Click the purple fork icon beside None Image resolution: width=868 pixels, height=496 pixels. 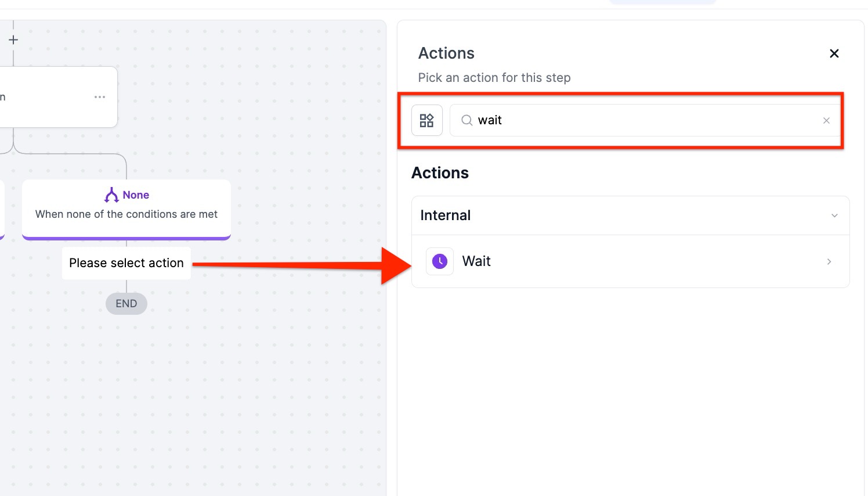pos(111,195)
